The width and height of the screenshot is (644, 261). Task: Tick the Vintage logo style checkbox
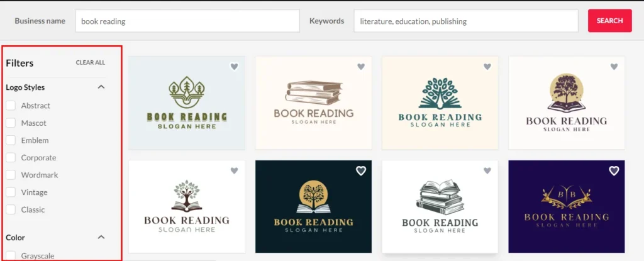pyautogui.click(x=11, y=192)
